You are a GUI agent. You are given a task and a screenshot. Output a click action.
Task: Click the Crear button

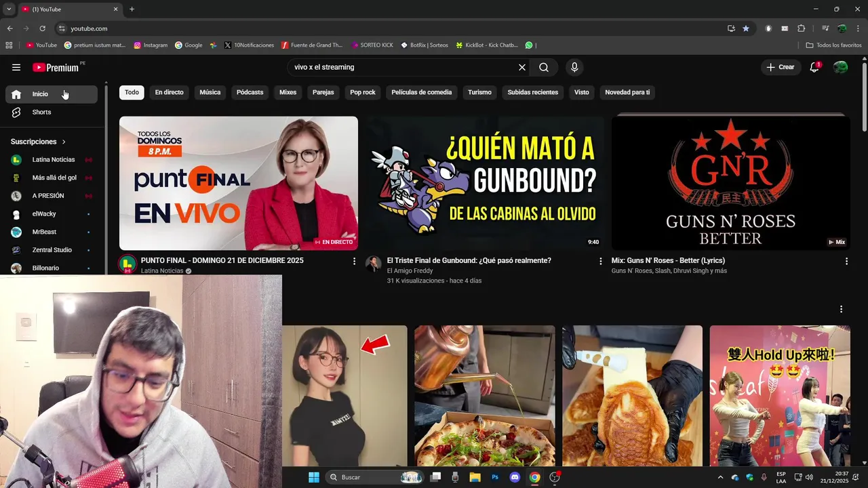780,67
